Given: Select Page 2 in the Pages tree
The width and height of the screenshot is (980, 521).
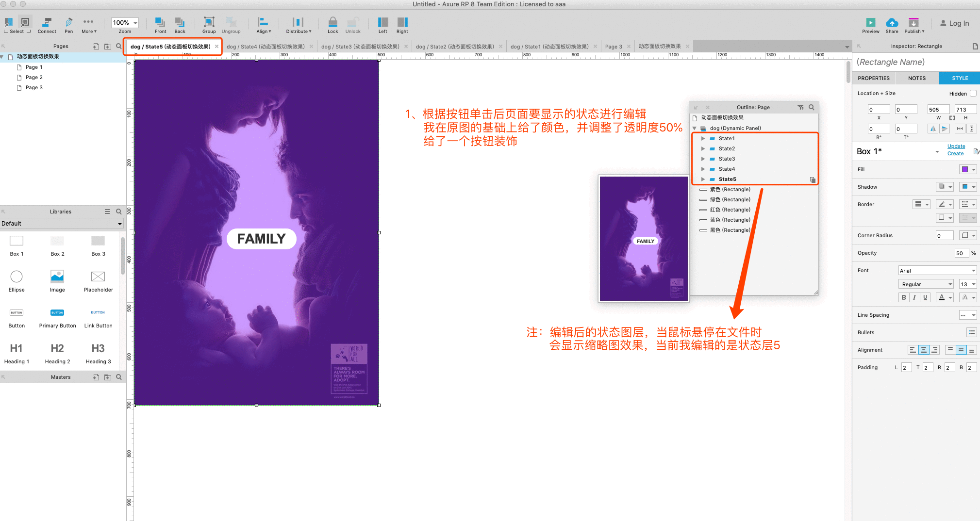Looking at the screenshot, I should click(x=34, y=78).
